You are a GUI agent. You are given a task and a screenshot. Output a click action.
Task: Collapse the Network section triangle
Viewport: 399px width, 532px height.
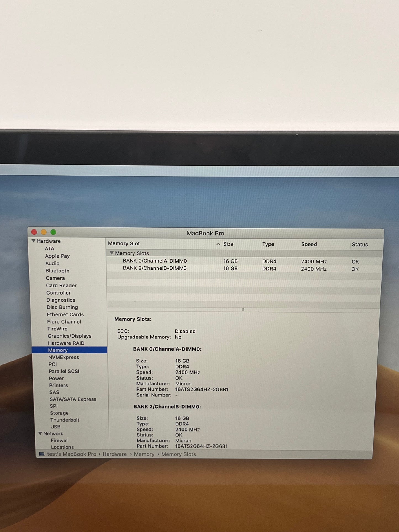point(40,433)
